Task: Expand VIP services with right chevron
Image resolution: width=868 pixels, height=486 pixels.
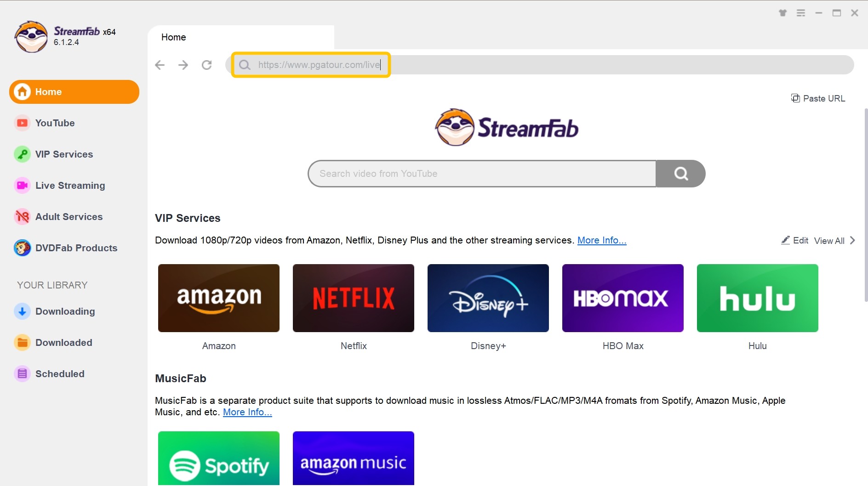Action: [852, 240]
